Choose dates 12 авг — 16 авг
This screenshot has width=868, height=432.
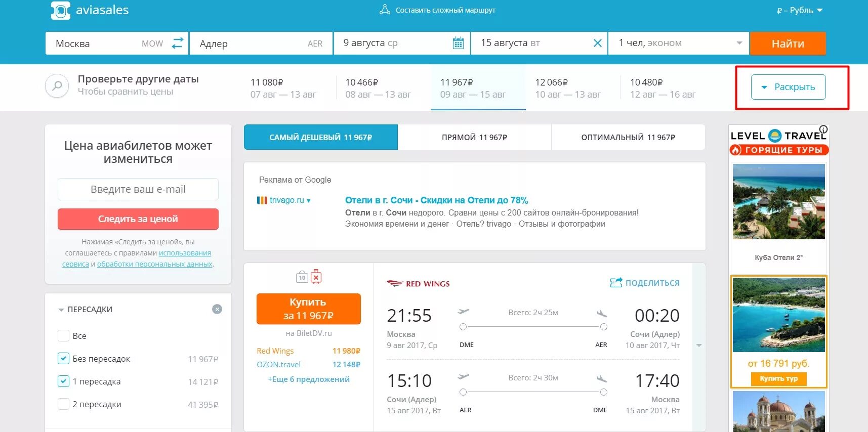(667, 88)
